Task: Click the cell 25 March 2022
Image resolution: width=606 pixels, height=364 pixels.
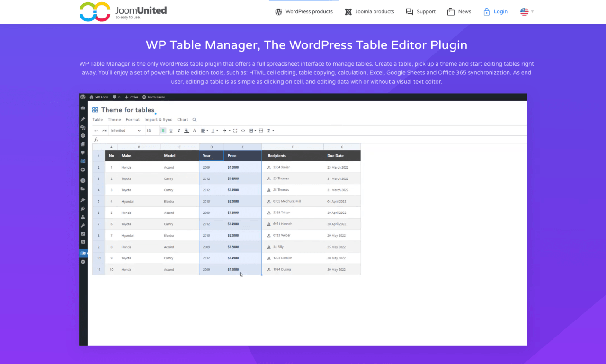Action: [x=342, y=167]
